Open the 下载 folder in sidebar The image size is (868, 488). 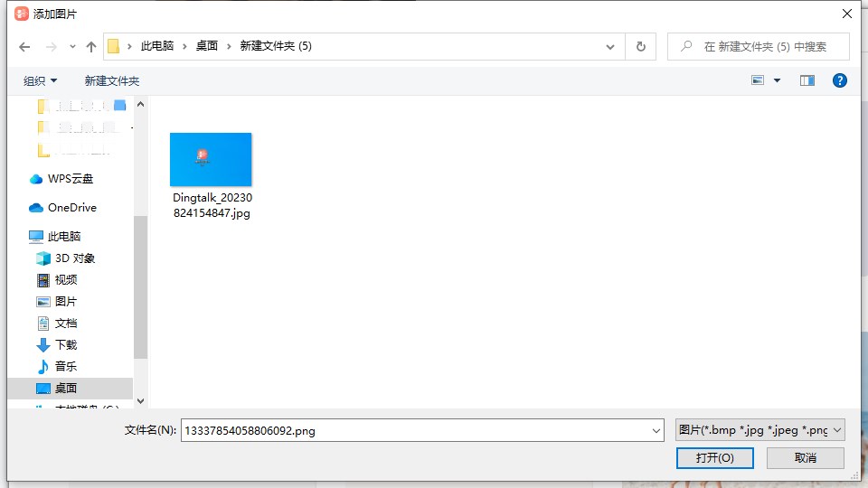[x=66, y=345]
